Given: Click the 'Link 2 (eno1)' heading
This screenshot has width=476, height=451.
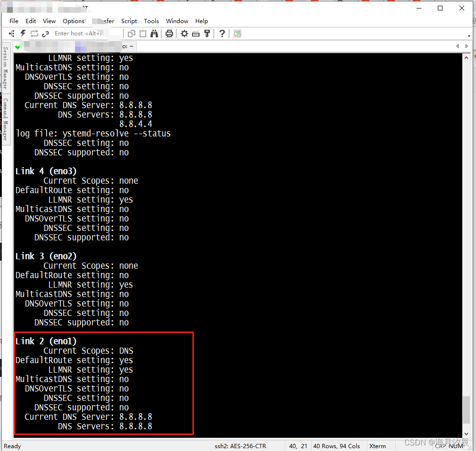Looking at the screenshot, I should 46,341.
